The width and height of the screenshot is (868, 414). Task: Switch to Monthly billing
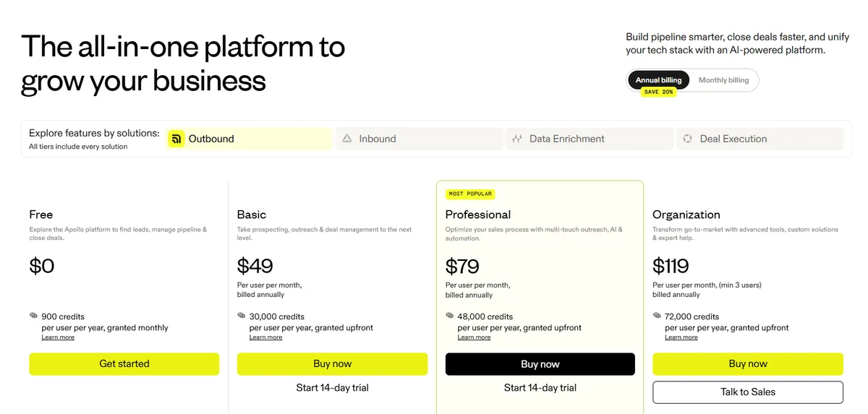[x=723, y=80]
